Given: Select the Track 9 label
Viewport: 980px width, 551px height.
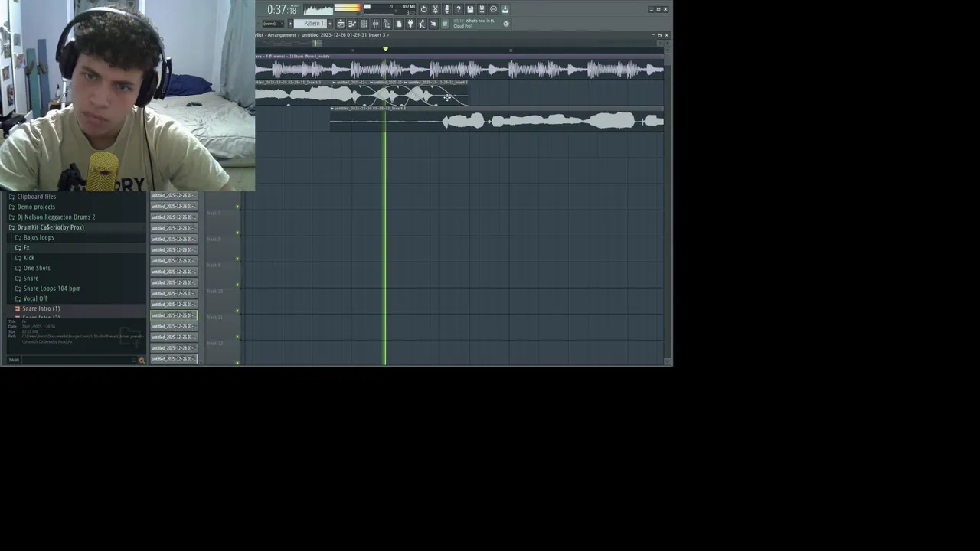Looking at the screenshot, I should [x=214, y=265].
